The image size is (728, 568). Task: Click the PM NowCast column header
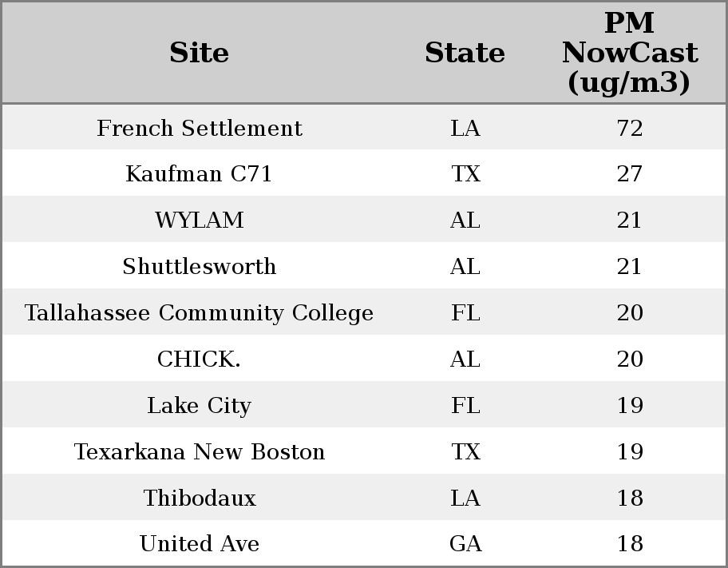(x=629, y=54)
